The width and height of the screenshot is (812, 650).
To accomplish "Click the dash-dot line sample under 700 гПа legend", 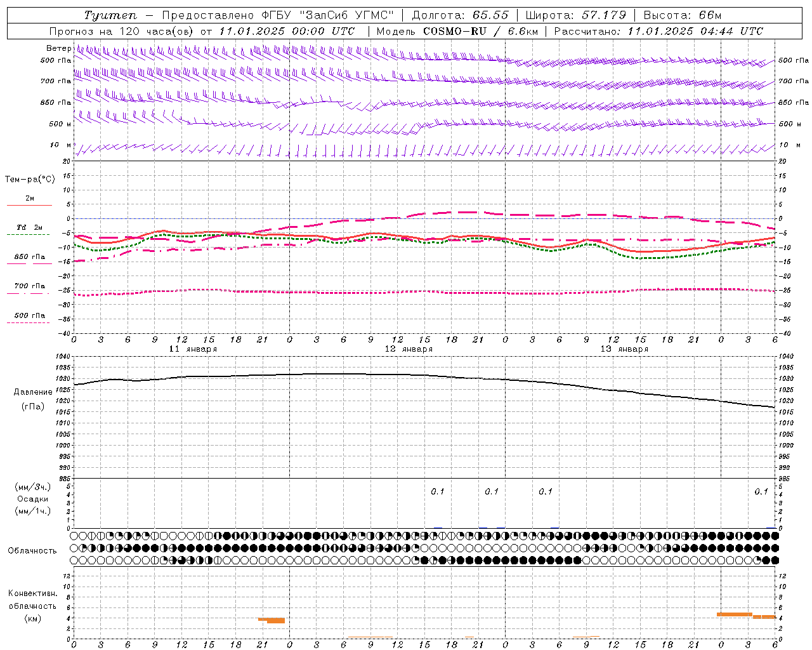I will [x=28, y=293].
